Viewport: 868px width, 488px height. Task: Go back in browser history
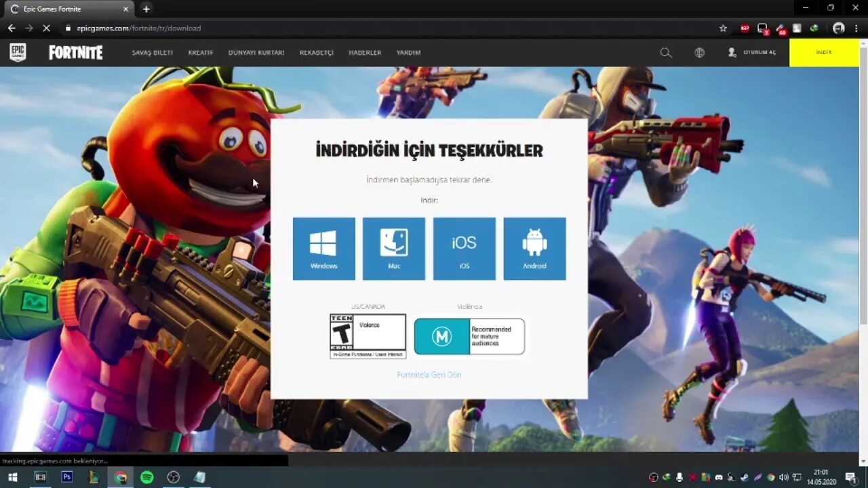11,28
